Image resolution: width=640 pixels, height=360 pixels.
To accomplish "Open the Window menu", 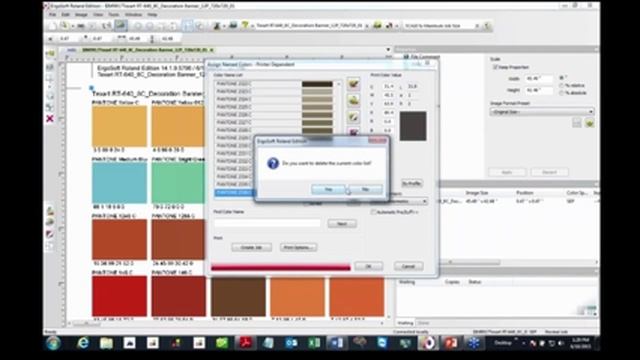I will click(133, 15).
